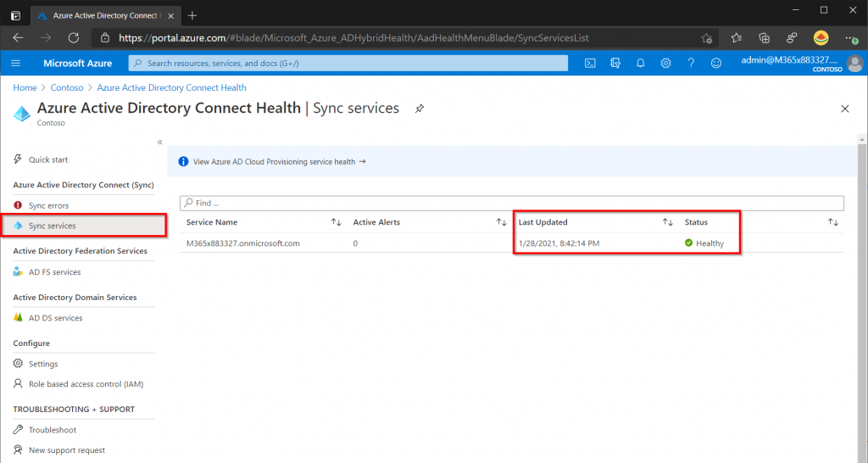Screen dimensions: 868x463
Task: Go to Contoso breadcrumb
Action: pos(67,87)
